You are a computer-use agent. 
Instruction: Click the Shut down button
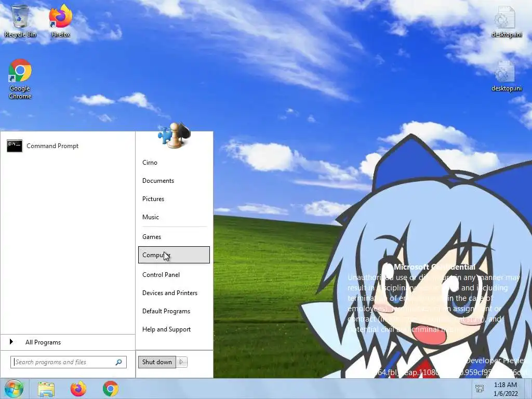[157, 362]
